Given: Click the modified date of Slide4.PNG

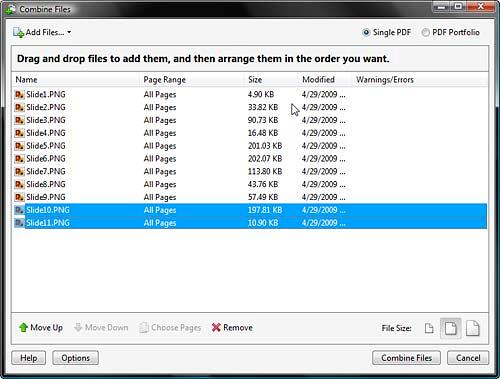Looking at the screenshot, I should 324,133.
